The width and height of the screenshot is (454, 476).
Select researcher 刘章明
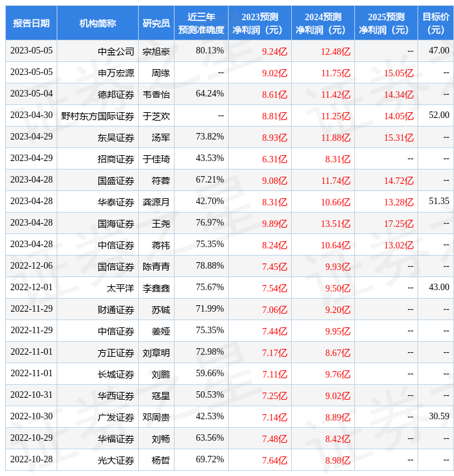[x=156, y=353]
